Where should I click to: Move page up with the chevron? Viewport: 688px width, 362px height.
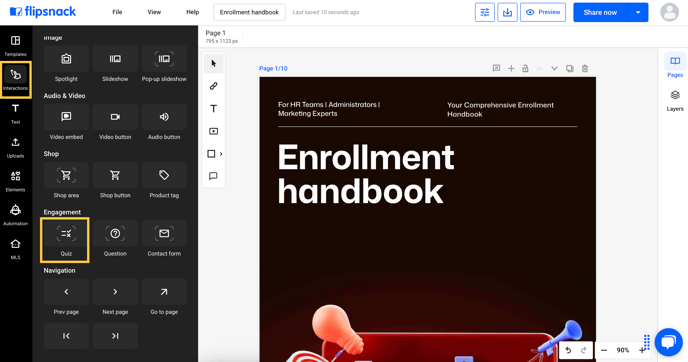pos(540,68)
